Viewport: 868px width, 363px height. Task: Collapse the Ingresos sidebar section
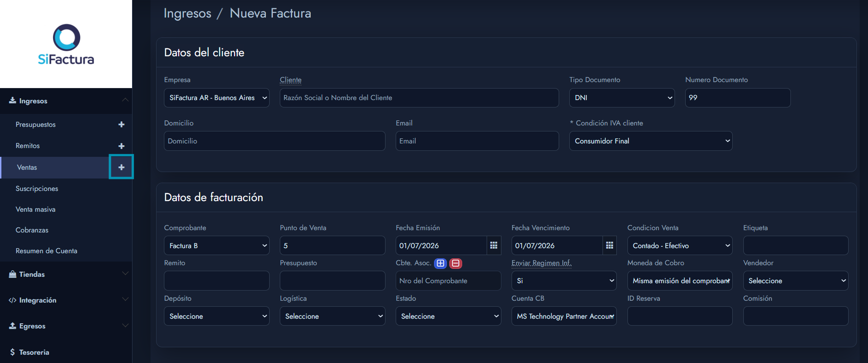[x=66, y=101]
